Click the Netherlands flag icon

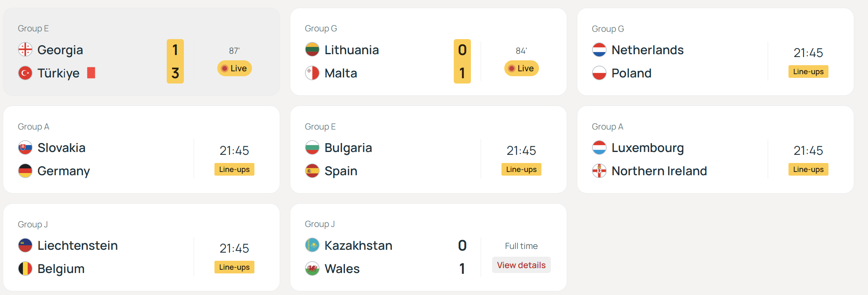coord(599,50)
